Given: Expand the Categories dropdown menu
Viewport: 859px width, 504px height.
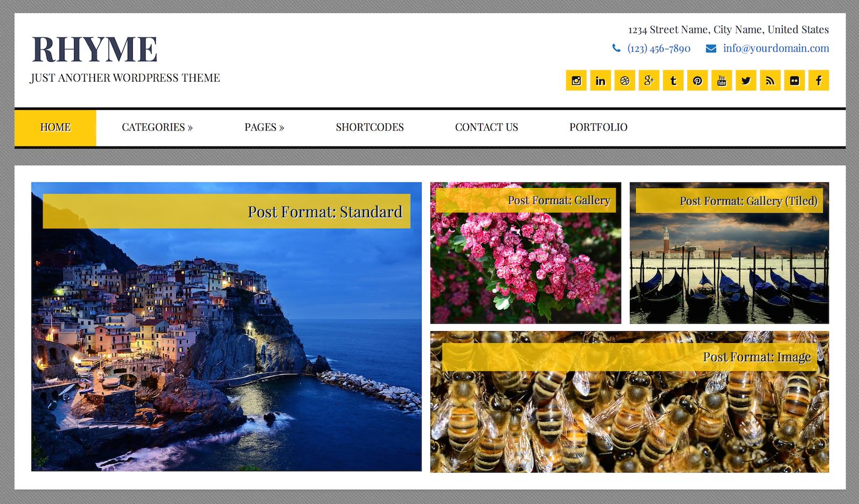Looking at the screenshot, I should [x=157, y=127].
